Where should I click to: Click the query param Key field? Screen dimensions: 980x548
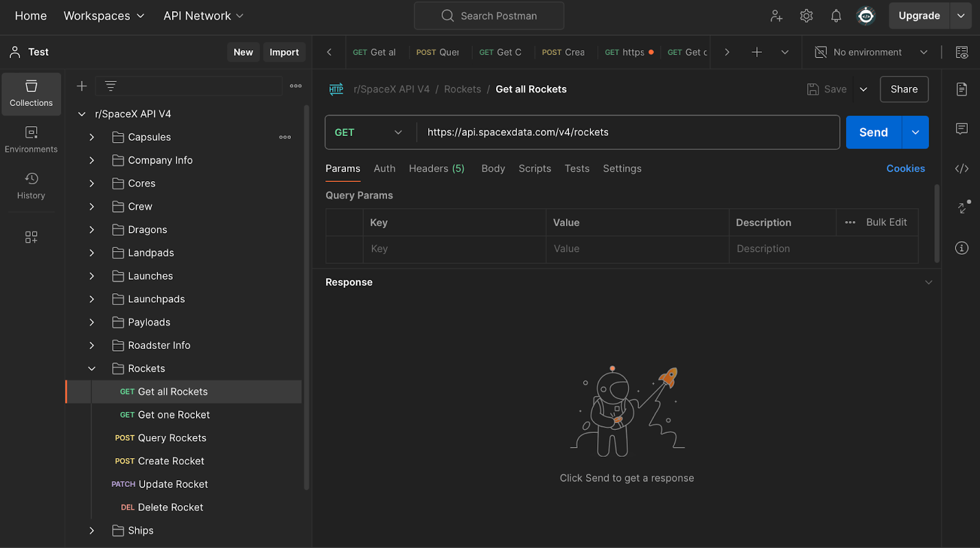point(454,249)
